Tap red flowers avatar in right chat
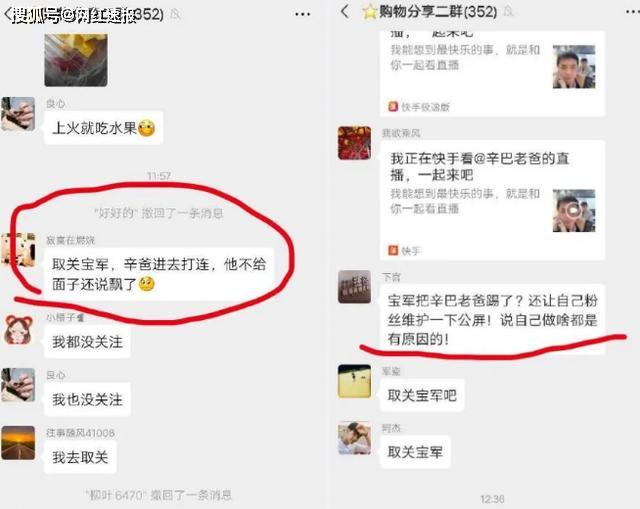640x509 pixels. 355,143
